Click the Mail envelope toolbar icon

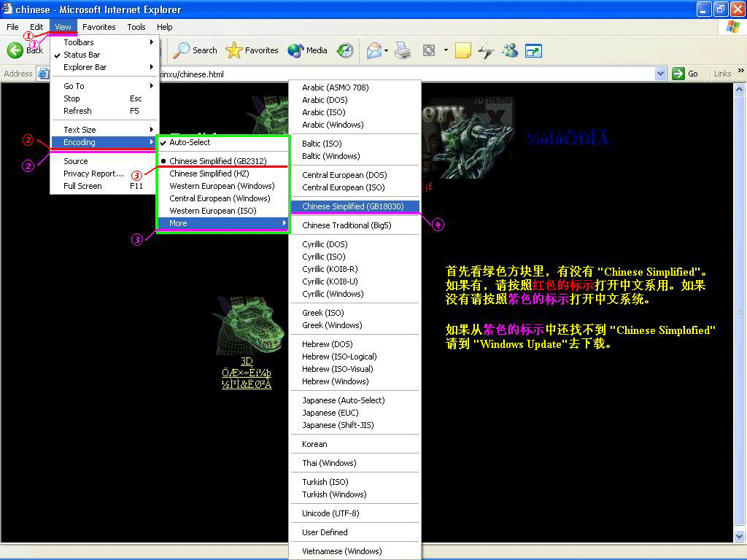374,50
